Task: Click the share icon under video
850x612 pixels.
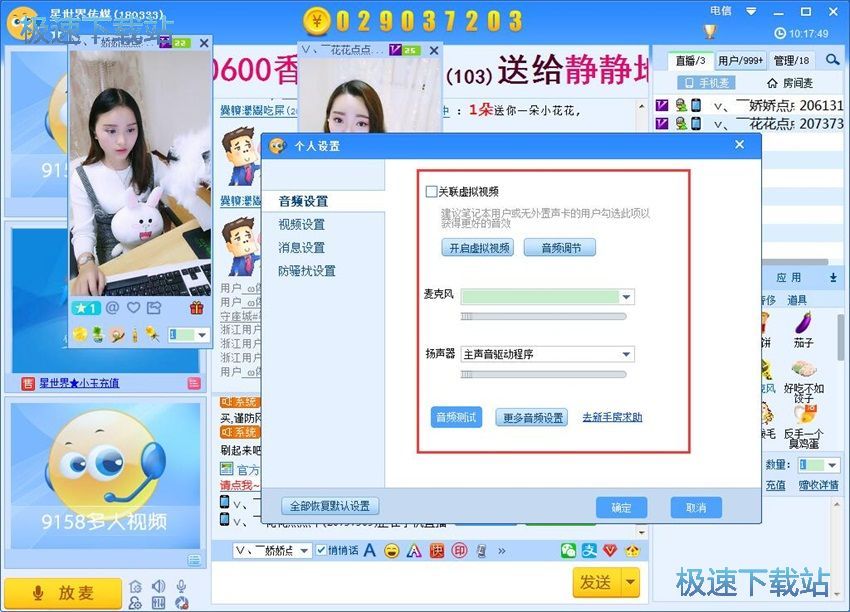Action: point(154,308)
